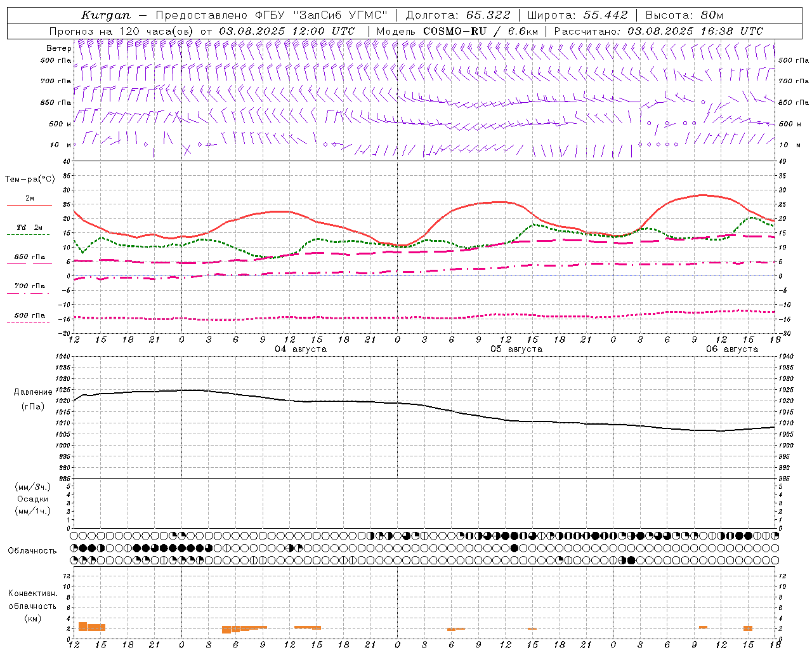Click the "Ветер" wind panel label

[x=58, y=48]
